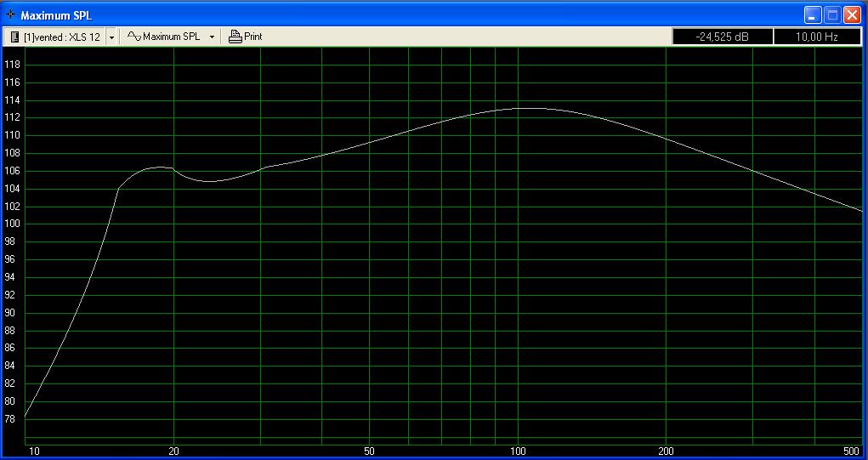Viewport: 868px width, 460px height.
Task: Open the system menu icon in title bar
Action: (10, 15)
